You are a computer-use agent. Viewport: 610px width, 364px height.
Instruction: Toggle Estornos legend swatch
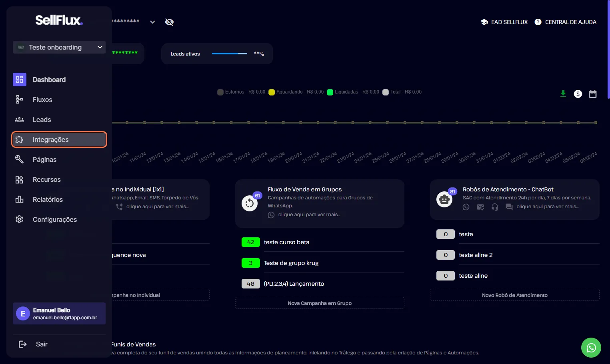[220, 92]
